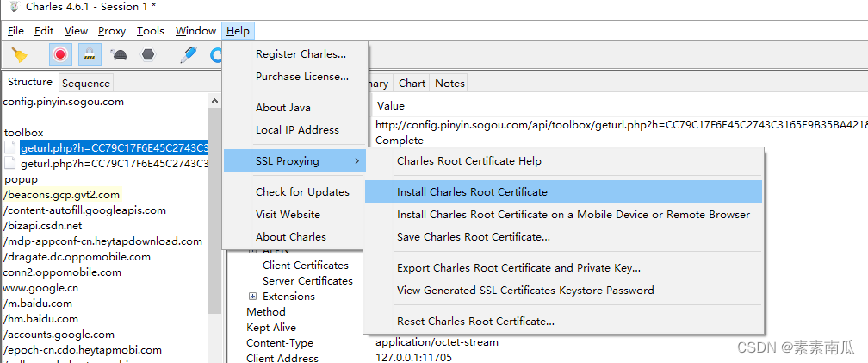Toggle breakpoints using the hexagon icon
This screenshot has height=363, width=868.
148,54
